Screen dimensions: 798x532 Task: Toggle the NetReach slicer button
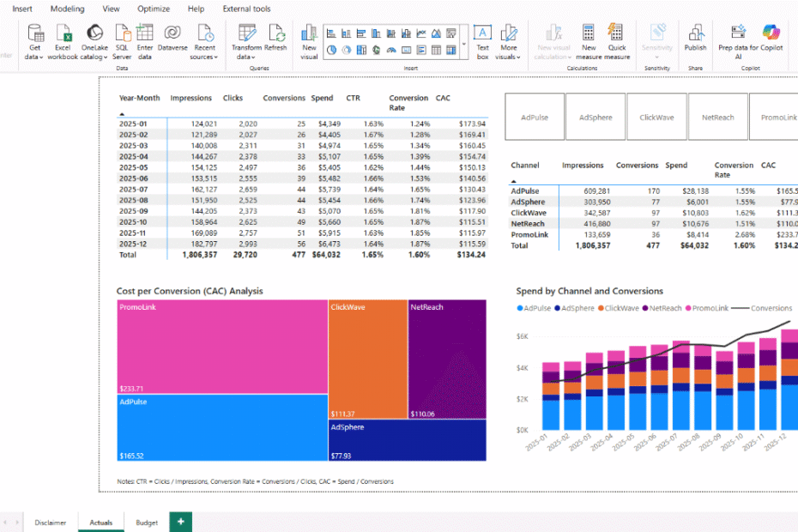(x=718, y=117)
